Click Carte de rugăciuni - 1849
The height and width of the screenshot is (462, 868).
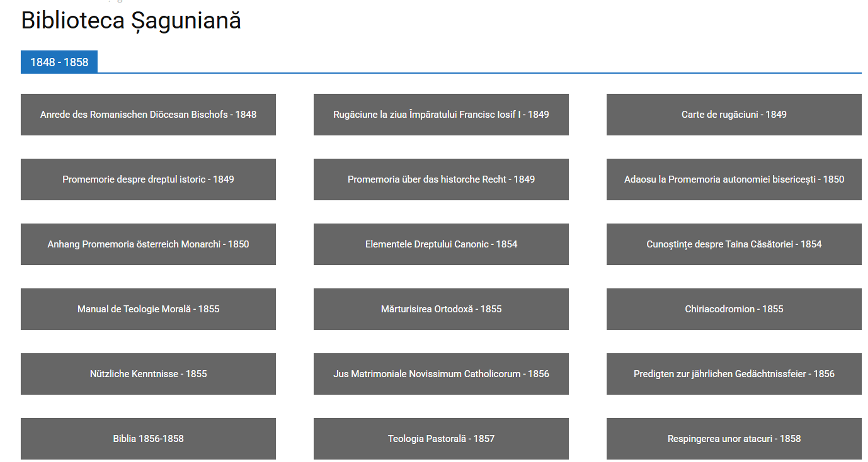tap(734, 114)
